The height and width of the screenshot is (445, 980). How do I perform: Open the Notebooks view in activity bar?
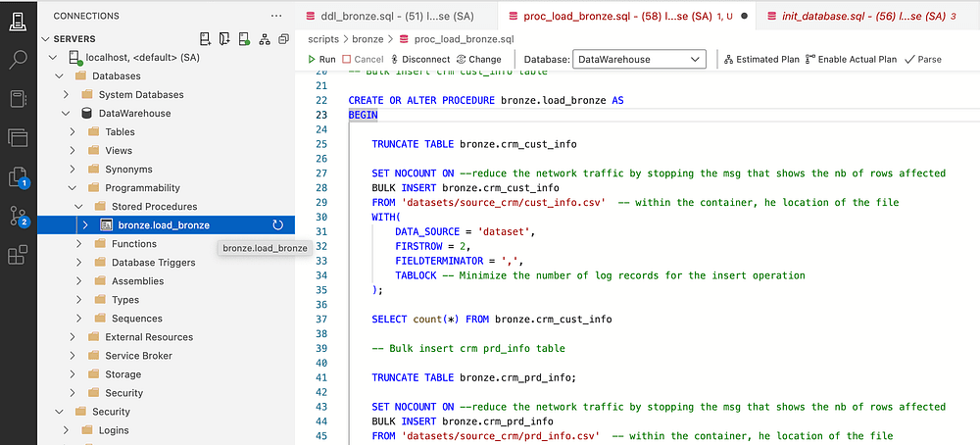click(19, 99)
